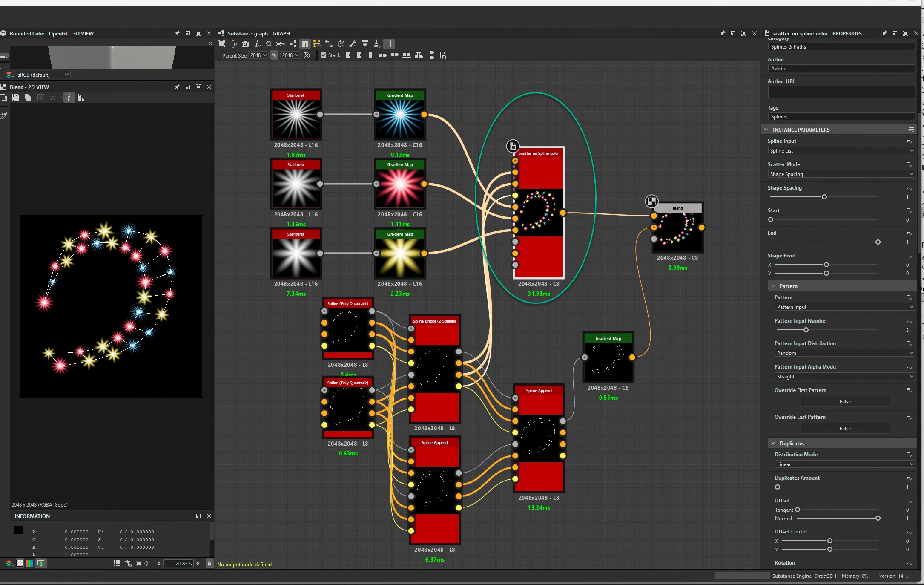Image resolution: width=924 pixels, height=585 pixels.
Task: Click the Override Last Pattern False button
Action: point(845,429)
